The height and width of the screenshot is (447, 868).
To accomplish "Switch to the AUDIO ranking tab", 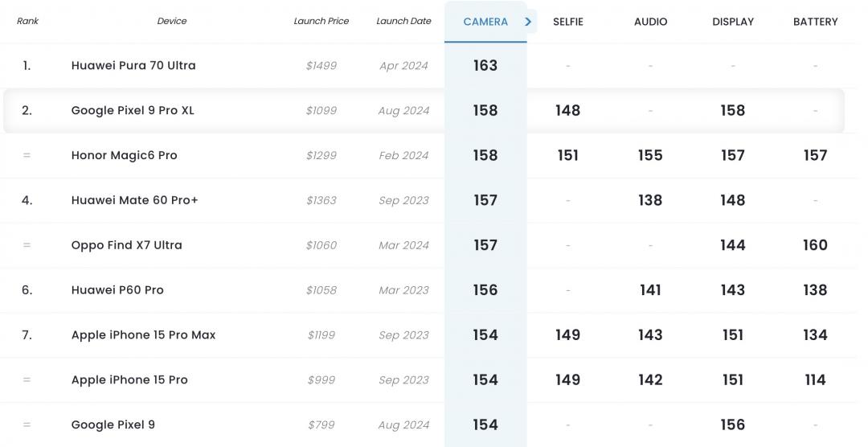I will point(650,22).
